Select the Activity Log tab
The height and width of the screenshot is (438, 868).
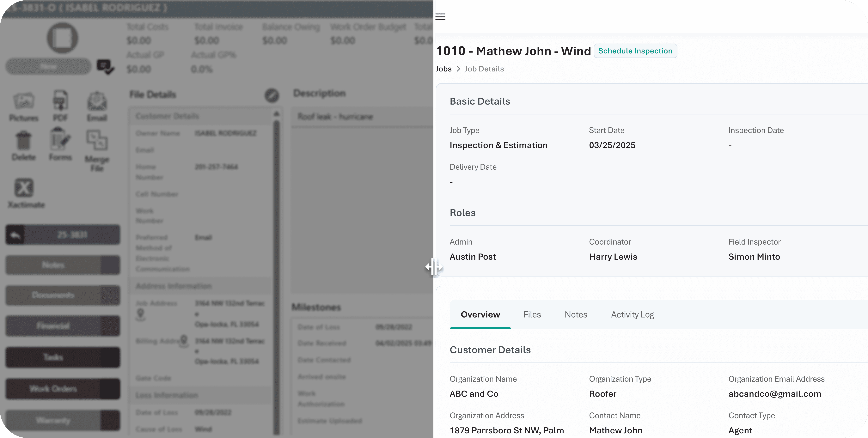tap(632, 314)
